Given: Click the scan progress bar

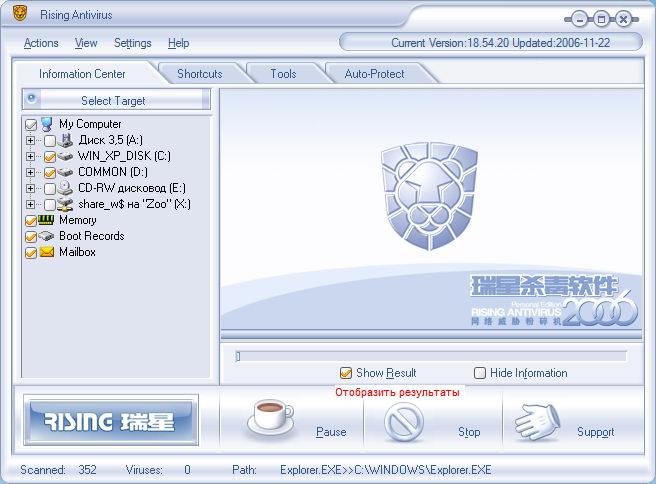Looking at the screenshot, I should [431, 356].
